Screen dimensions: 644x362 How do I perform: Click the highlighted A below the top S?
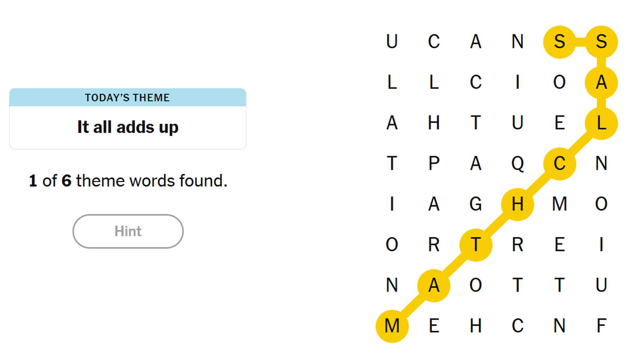click(602, 82)
